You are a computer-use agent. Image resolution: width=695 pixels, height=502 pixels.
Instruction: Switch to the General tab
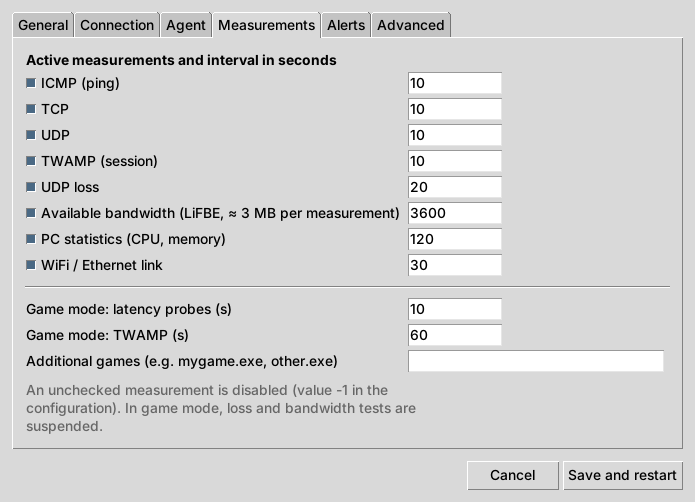43,25
